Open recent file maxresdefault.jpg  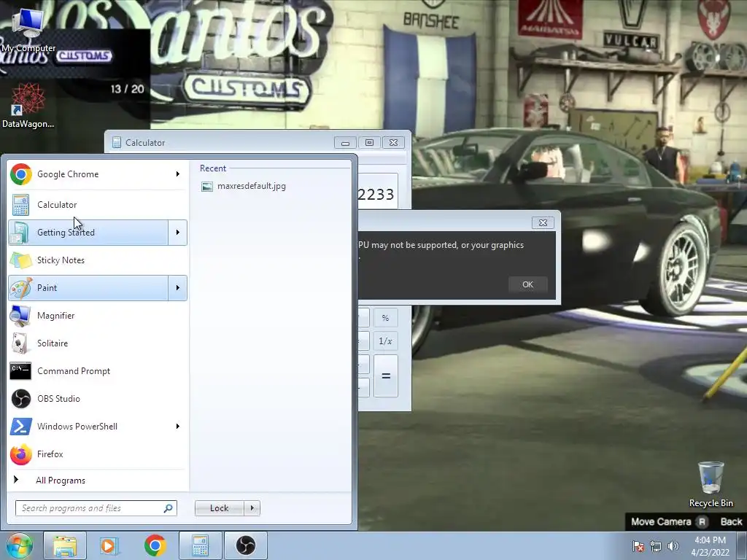(244, 186)
